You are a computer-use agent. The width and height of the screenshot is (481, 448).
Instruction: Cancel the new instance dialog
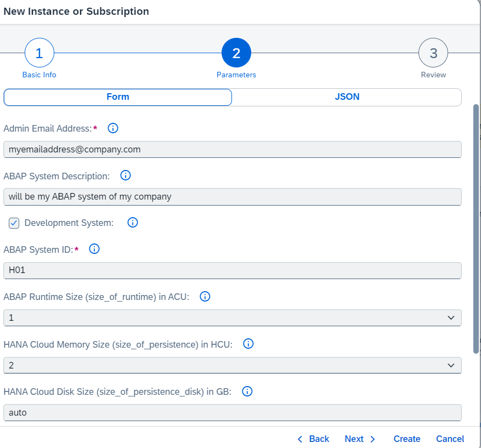[x=450, y=439]
